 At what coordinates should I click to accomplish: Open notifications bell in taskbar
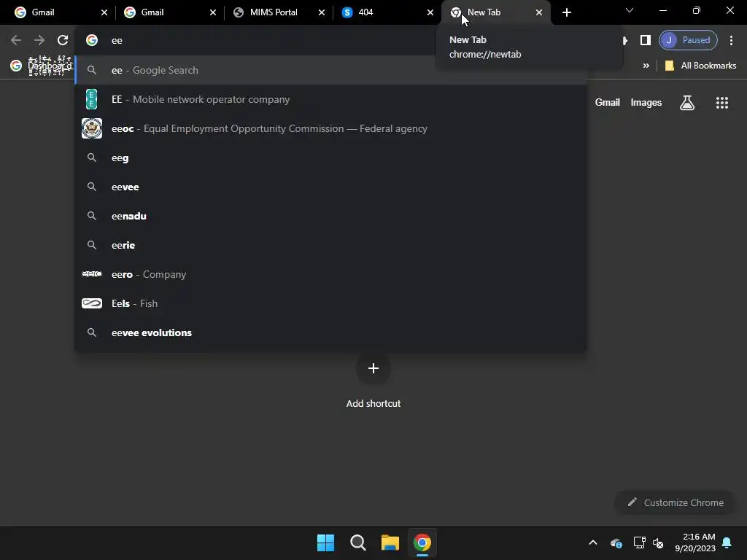[727, 542]
